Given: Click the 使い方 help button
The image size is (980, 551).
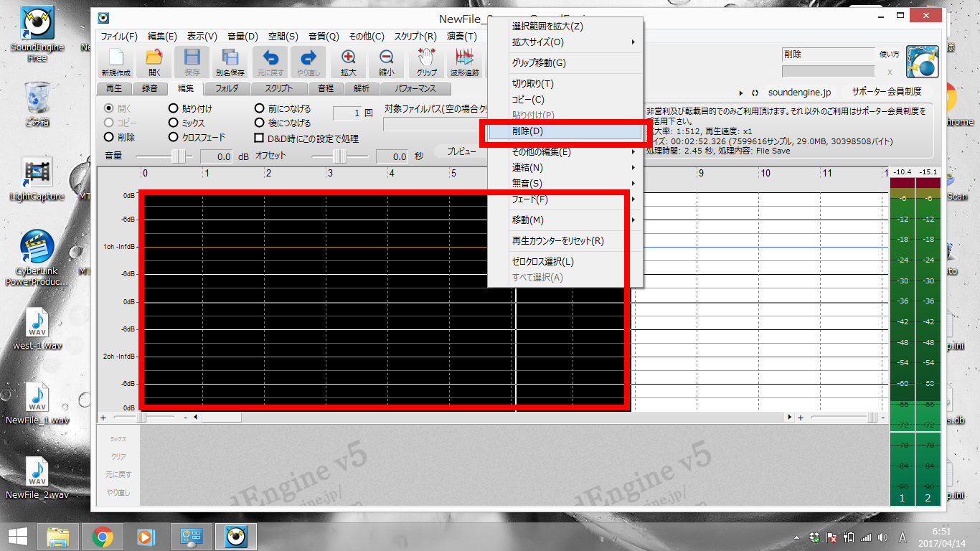Looking at the screenshot, I should point(889,54).
